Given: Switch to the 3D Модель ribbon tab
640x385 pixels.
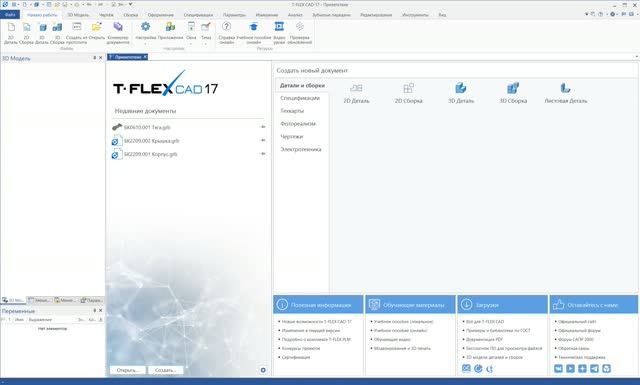Looking at the screenshot, I should [x=78, y=15].
